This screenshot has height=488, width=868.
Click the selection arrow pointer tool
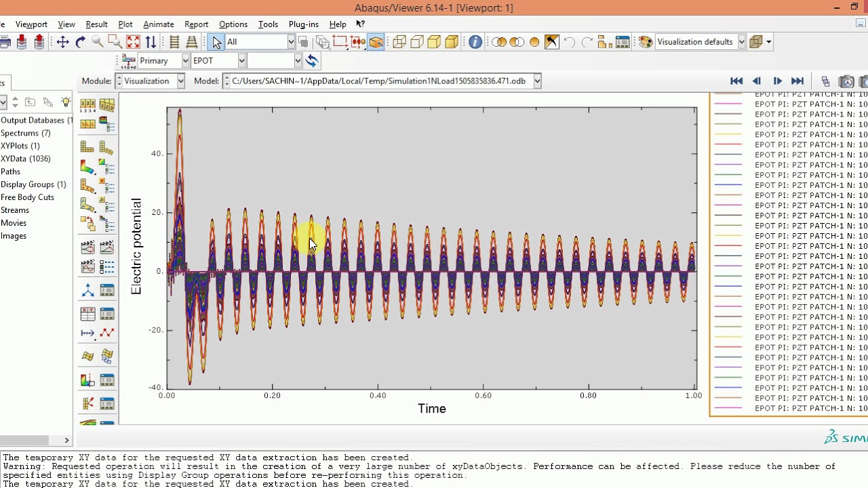(x=216, y=42)
